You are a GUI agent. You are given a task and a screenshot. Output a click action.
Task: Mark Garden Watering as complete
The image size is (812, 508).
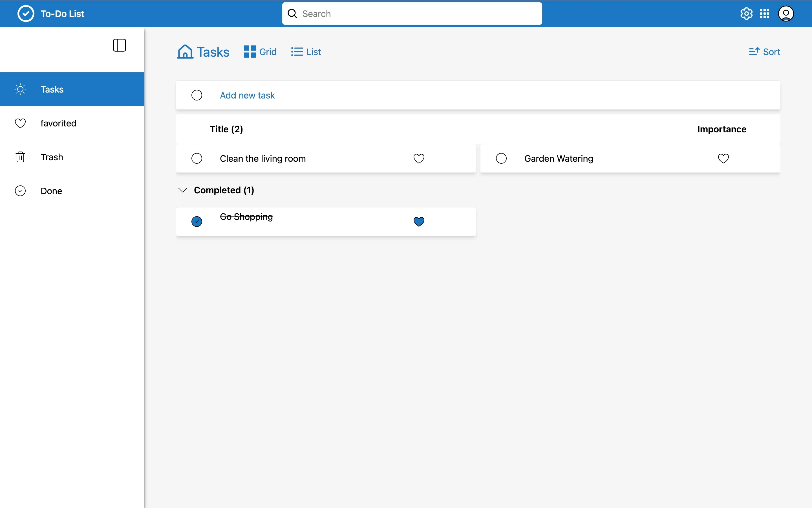[x=501, y=159]
